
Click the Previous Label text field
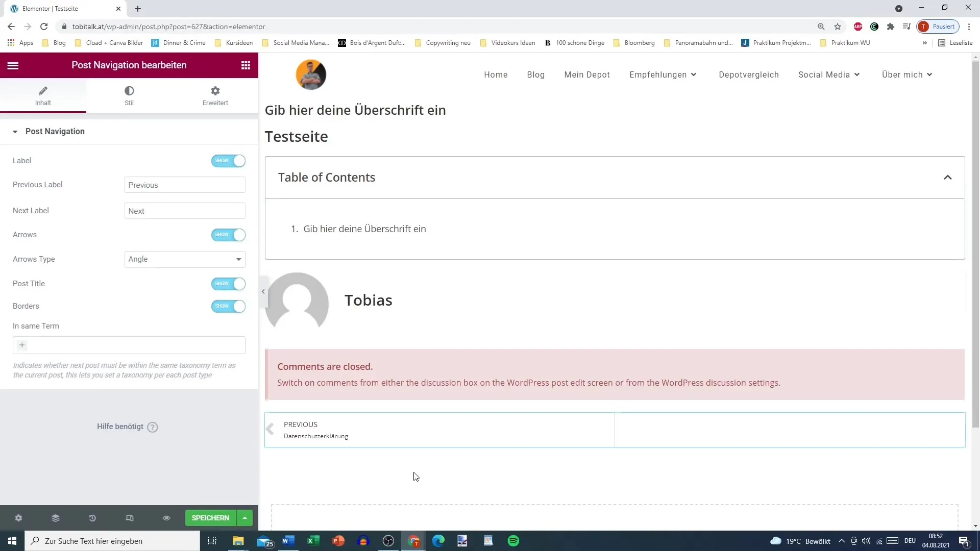pyautogui.click(x=185, y=185)
